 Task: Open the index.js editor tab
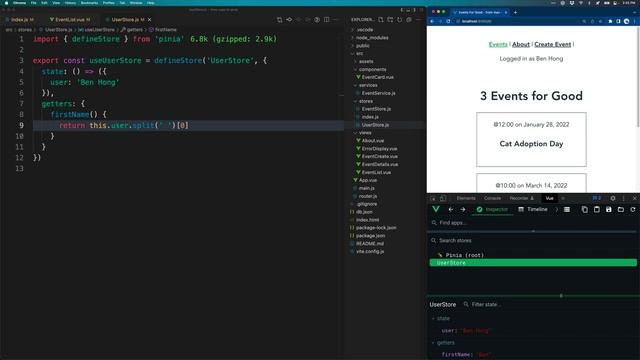tap(19, 20)
